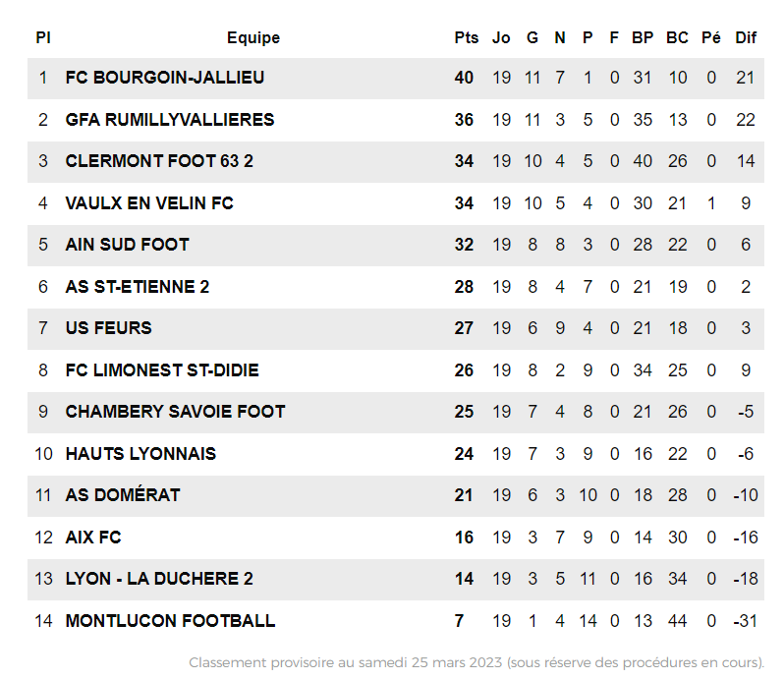Click the BP column header
This screenshot has width=784, height=680.
[643, 38]
